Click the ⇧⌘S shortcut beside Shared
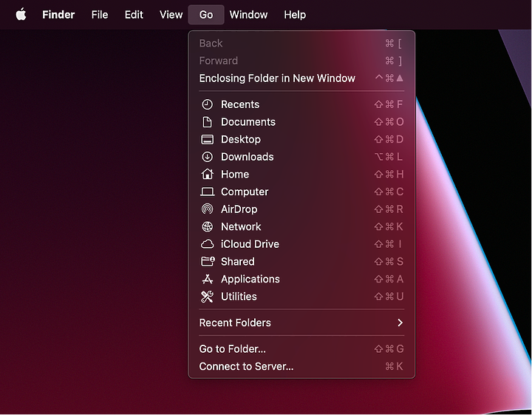Screen dimensions: 532x415 [x=389, y=261]
